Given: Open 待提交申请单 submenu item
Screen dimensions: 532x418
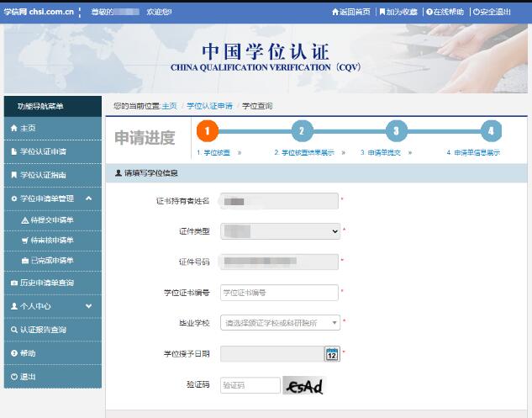Looking at the screenshot, I should tap(52, 220).
